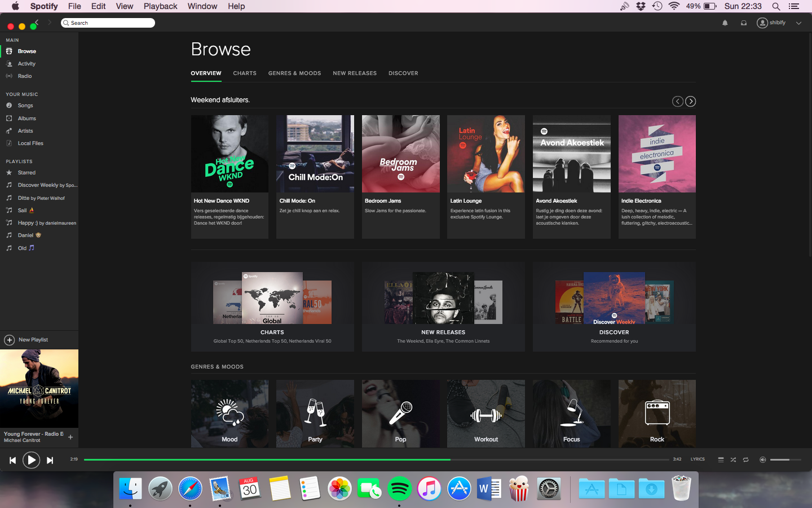
Task: Open the Pop genre tile
Action: coord(401,414)
